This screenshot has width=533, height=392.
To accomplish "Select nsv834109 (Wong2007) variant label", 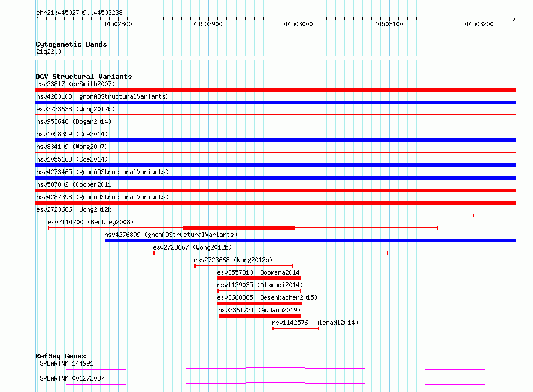I will 72,147.
